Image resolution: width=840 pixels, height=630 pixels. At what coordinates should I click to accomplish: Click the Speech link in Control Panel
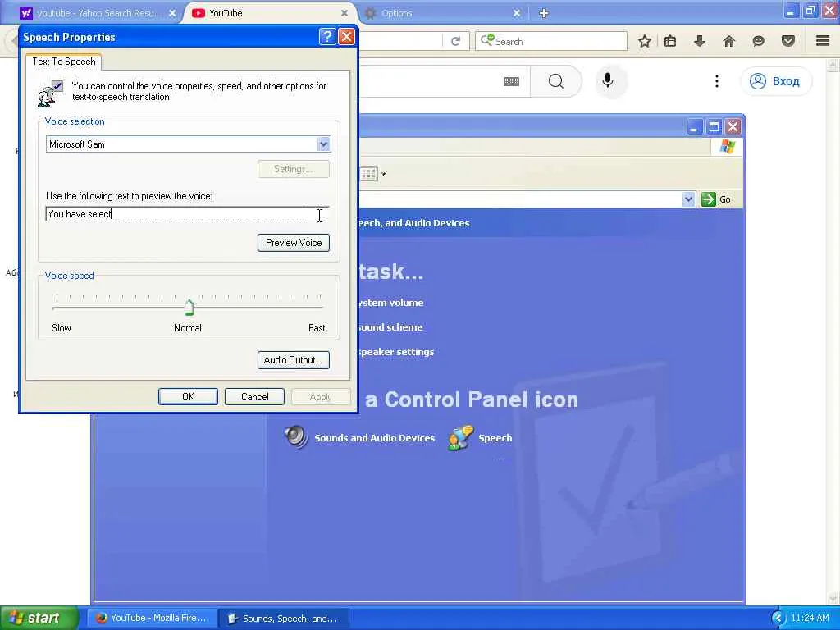(x=495, y=438)
